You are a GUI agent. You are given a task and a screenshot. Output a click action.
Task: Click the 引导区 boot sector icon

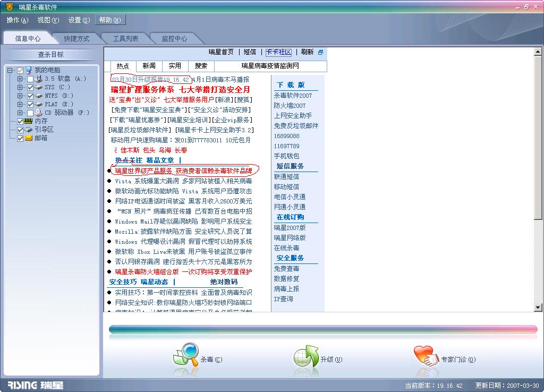tap(29, 130)
